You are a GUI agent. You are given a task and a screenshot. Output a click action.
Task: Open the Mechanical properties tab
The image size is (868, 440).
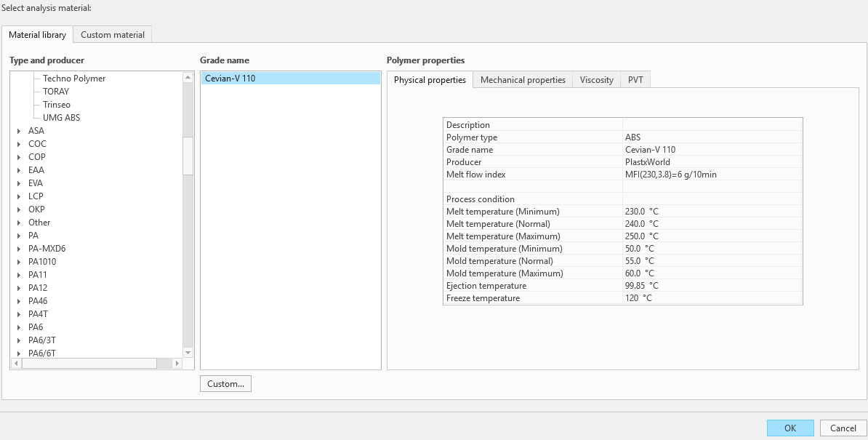523,80
